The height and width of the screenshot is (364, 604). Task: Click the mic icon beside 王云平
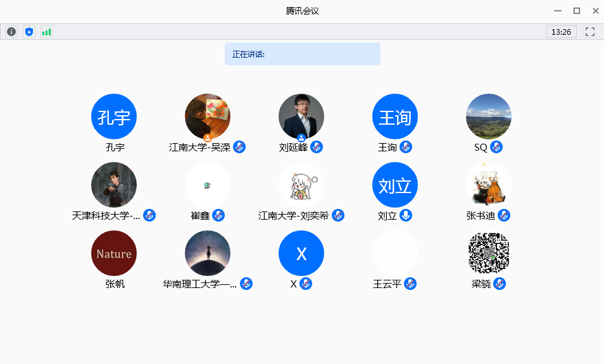click(410, 284)
